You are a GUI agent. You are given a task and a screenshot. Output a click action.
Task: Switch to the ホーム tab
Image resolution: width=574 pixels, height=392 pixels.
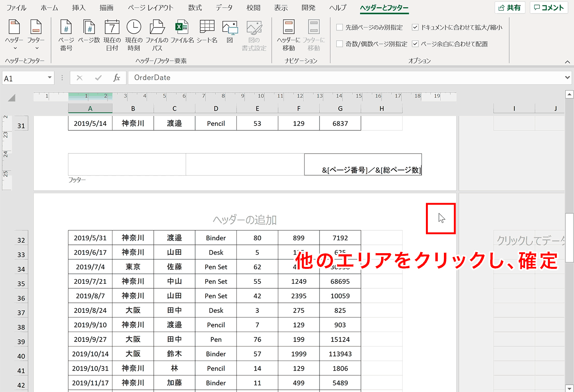click(x=49, y=8)
